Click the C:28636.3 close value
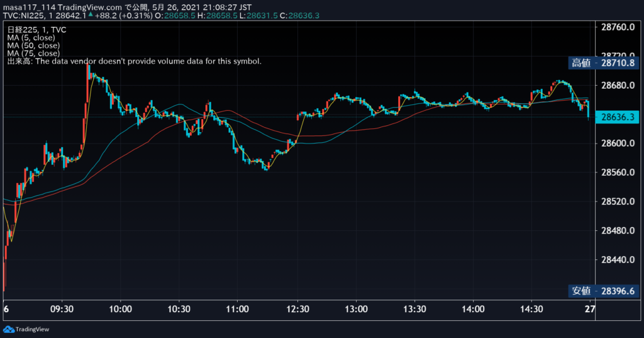 300,16
